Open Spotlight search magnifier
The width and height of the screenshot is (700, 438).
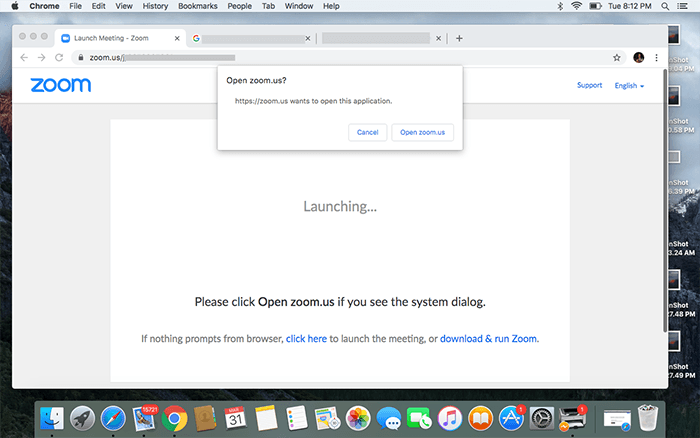click(665, 6)
